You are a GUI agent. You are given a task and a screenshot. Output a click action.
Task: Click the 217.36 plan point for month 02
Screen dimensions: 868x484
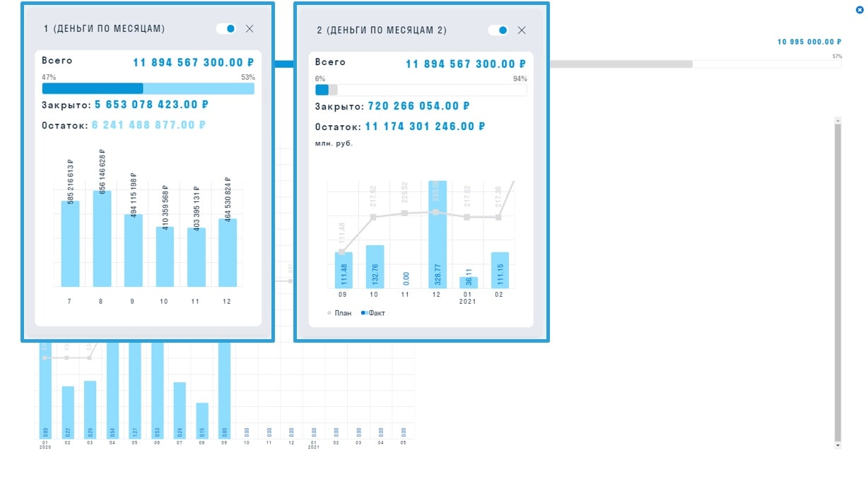pos(498,218)
